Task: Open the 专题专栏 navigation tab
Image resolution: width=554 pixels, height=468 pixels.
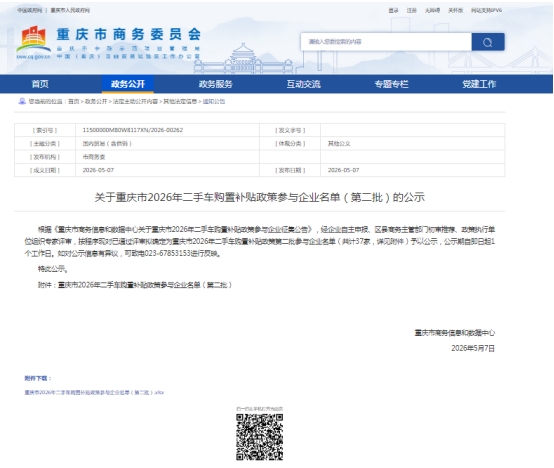Action: [391, 84]
